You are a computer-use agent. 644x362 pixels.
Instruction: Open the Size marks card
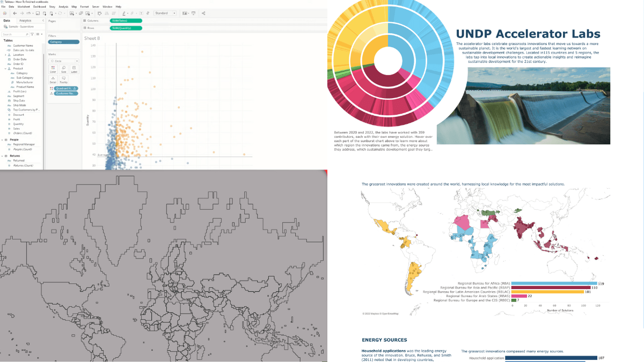63,69
